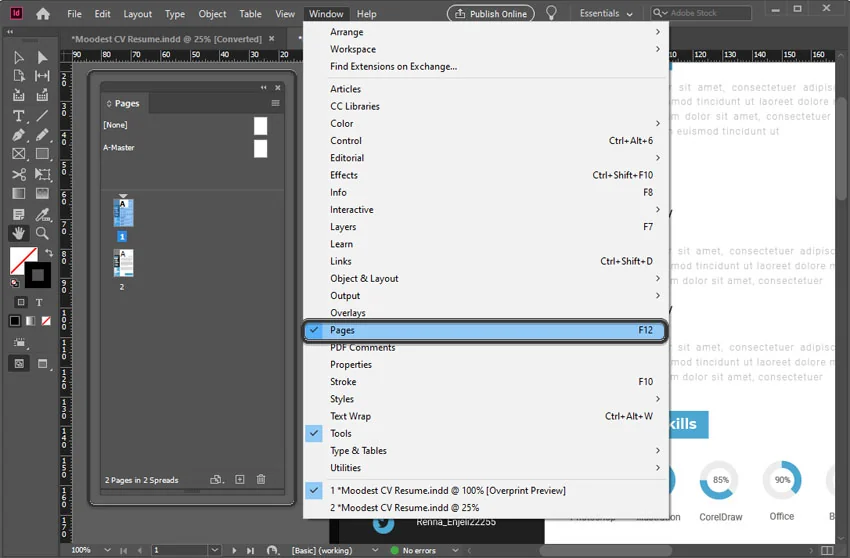Switch to Moodest CV Resume 100% window
Screen dimensions: 850x558
pyautogui.click(x=485, y=490)
